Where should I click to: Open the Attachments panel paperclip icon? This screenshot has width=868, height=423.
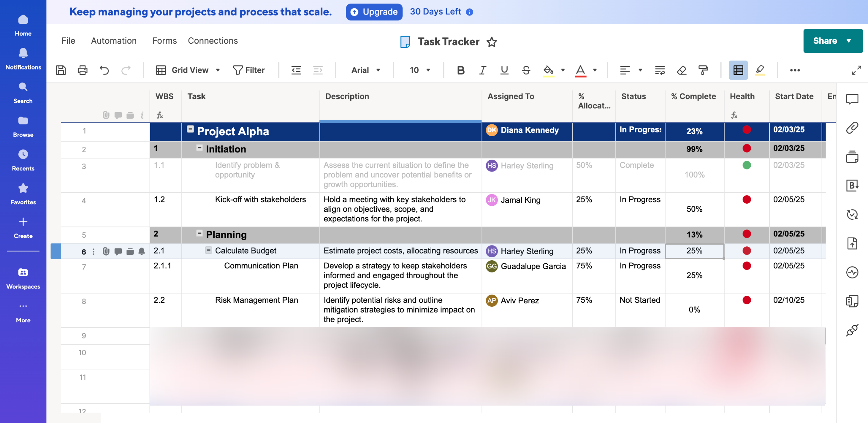852,128
